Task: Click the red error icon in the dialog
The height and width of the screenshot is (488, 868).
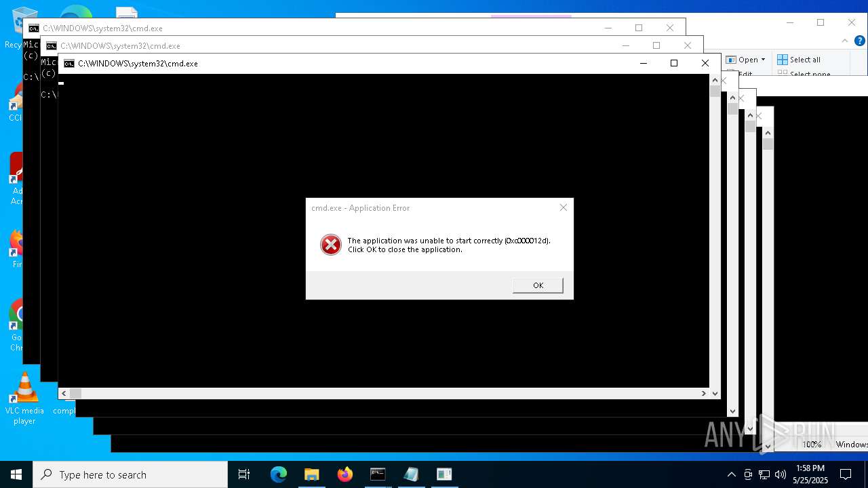Action: [x=331, y=245]
